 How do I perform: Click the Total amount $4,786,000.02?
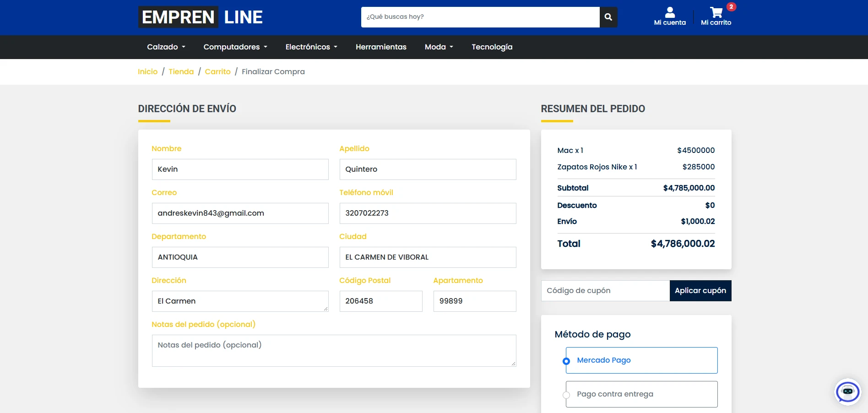click(683, 244)
